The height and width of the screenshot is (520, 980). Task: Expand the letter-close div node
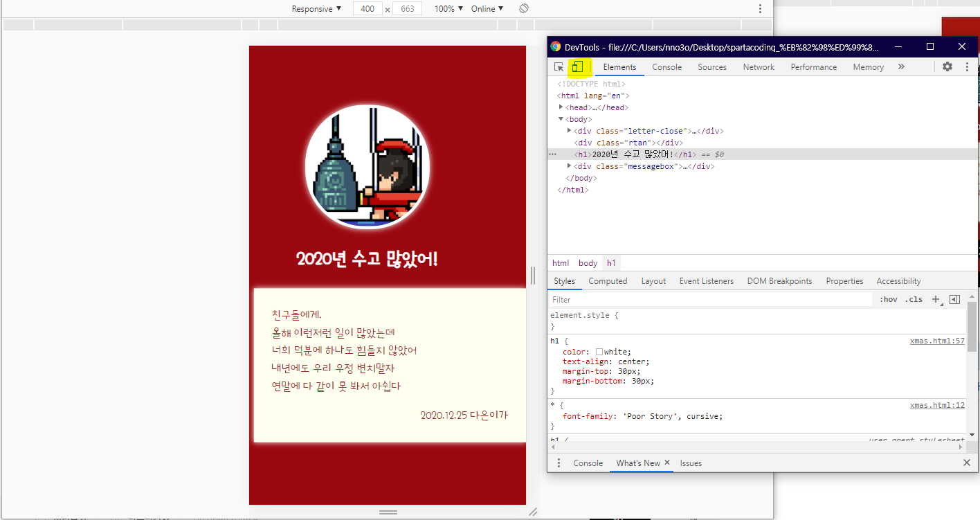pyautogui.click(x=570, y=131)
